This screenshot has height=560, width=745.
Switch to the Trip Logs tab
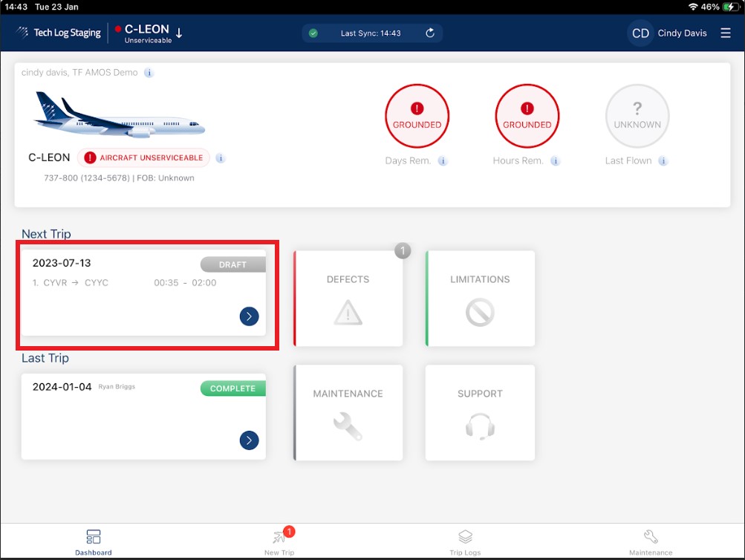[465, 542]
